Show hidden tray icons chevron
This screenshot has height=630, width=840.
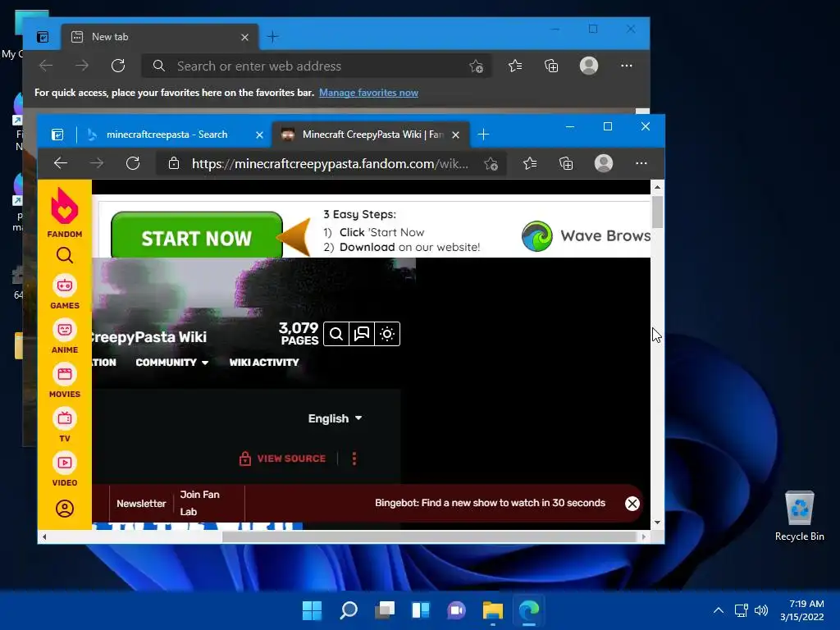tap(719, 610)
